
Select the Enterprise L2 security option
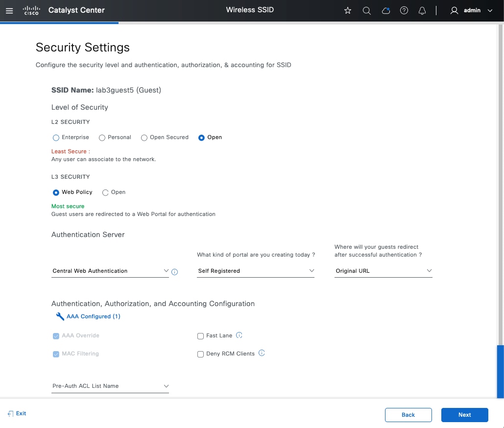click(56, 138)
